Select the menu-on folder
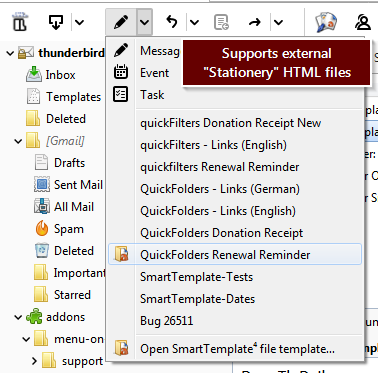 [x=79, y=339]
